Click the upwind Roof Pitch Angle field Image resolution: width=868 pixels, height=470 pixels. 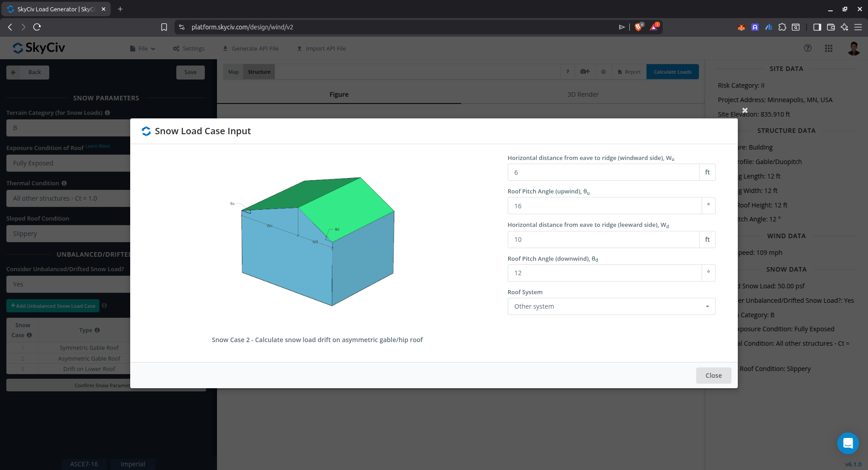pos(604,206)
